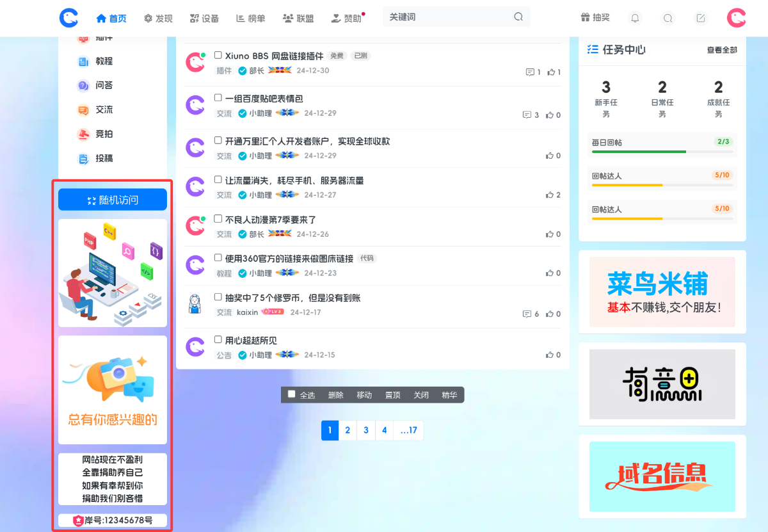The height and width of the screenshot is (532, 768).
Task: Toggle the 全选 select-all checkbox
Action: (x=292, y=394)
